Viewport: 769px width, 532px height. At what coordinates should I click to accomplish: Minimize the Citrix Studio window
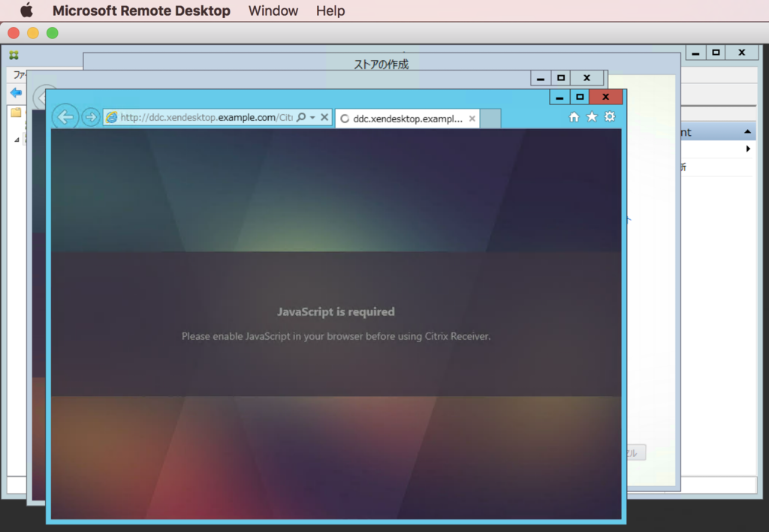point(695,53)
